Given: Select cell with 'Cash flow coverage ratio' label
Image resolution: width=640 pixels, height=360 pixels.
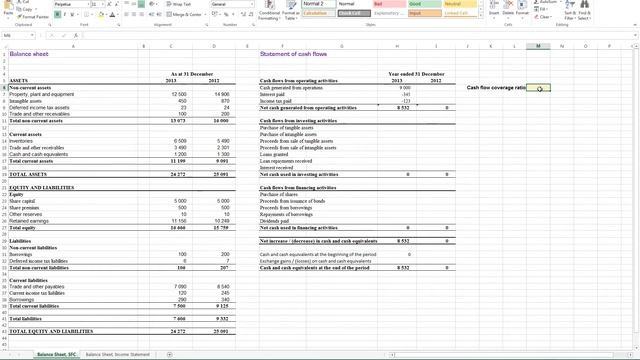Looking at the screenshot, I should (x=496, y=88).
